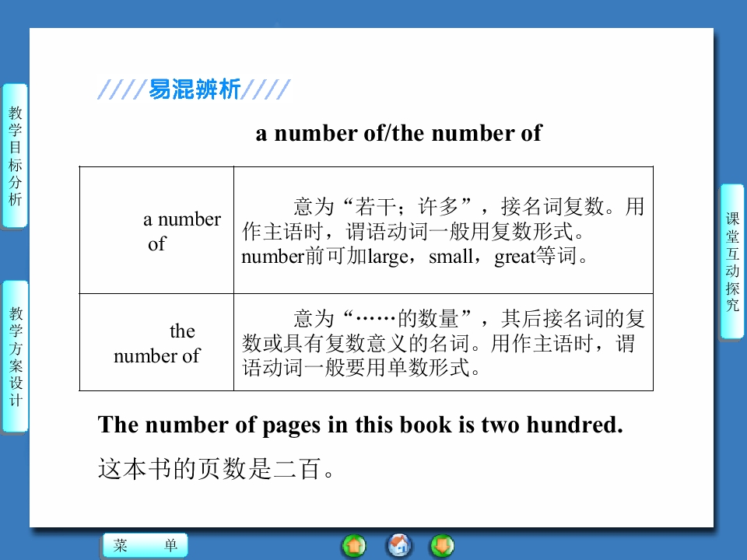Click the word 'large' in the table
Image resolution: width=747 pixels, height=560 pixels.
point(388,257)
